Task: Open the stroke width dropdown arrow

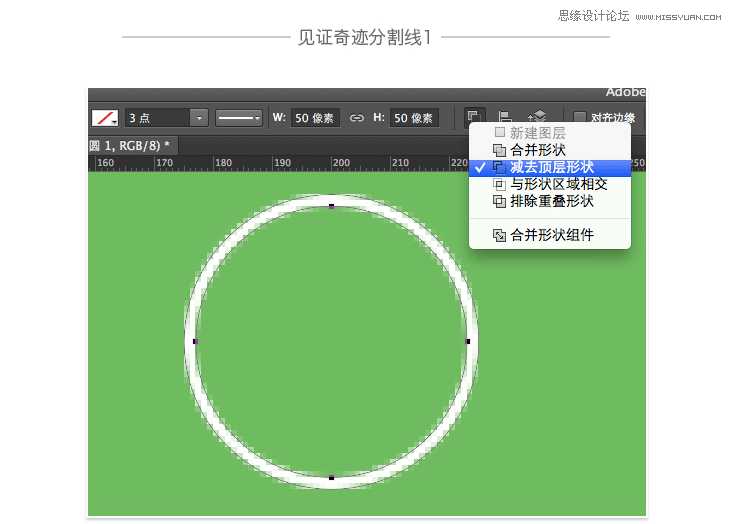Action: tap(199, 118)
